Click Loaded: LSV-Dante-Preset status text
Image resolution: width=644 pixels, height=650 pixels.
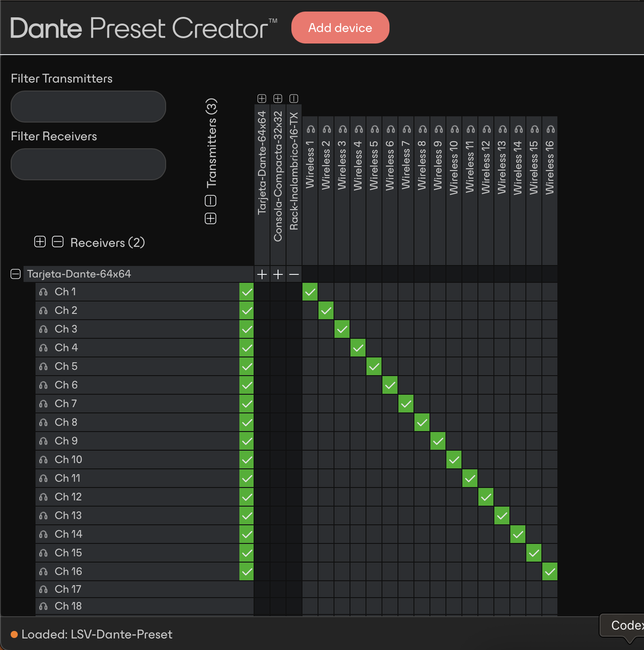(x=97, y=634)
